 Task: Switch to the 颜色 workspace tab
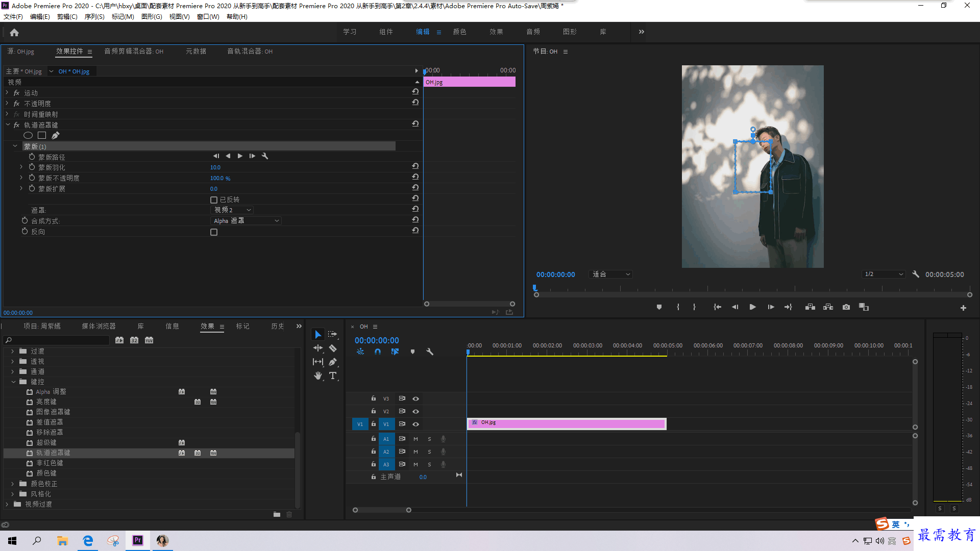(459, 32)
